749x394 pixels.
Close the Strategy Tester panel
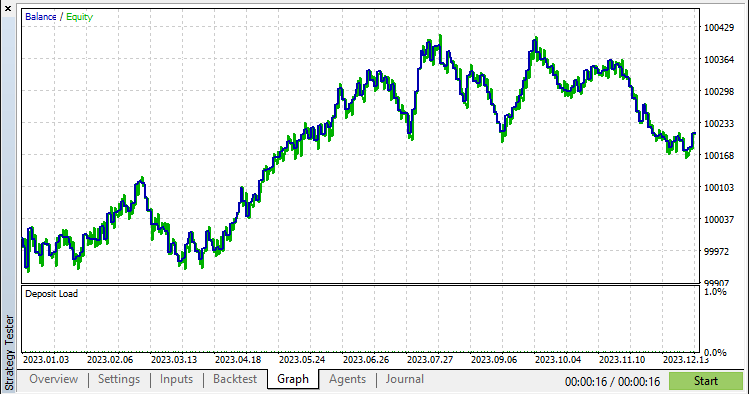pyautogui.click(x=8, y=8)
